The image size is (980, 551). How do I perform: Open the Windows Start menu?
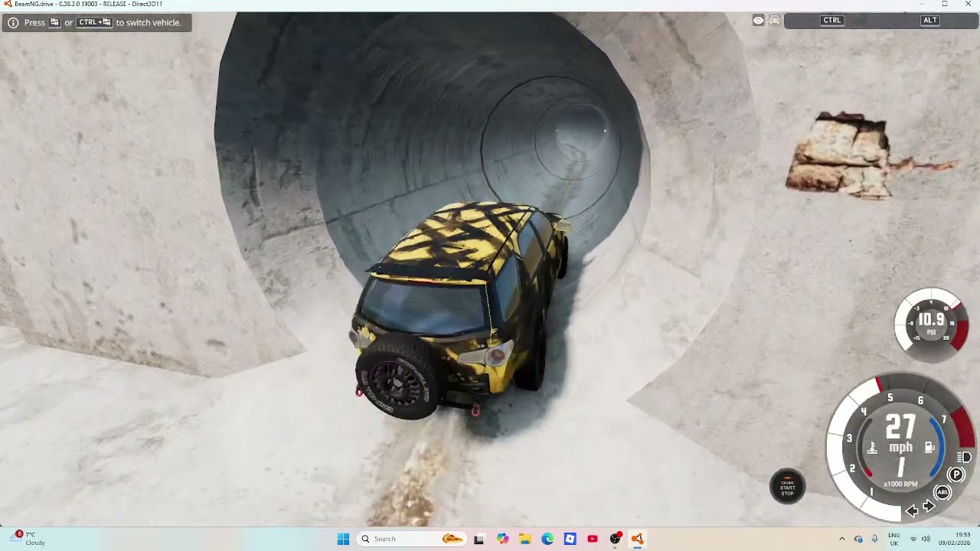tap(343, 539)
